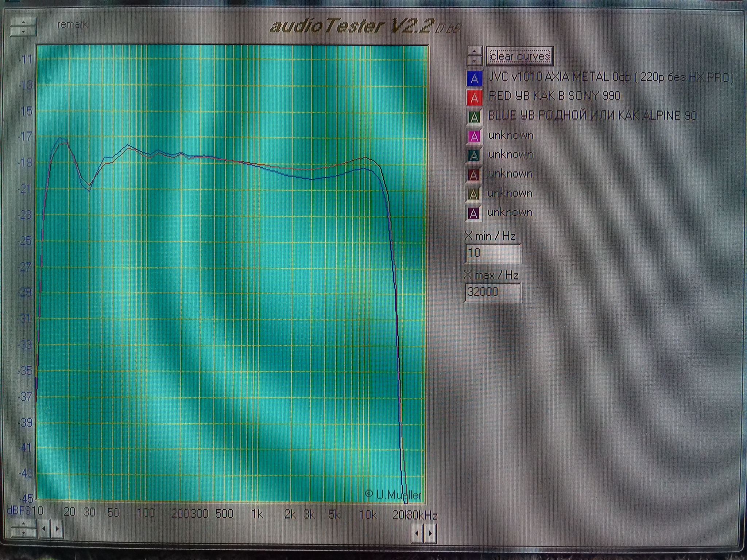
Task: Click right arrow at bottom-right of graph
Action: [430, 533]
